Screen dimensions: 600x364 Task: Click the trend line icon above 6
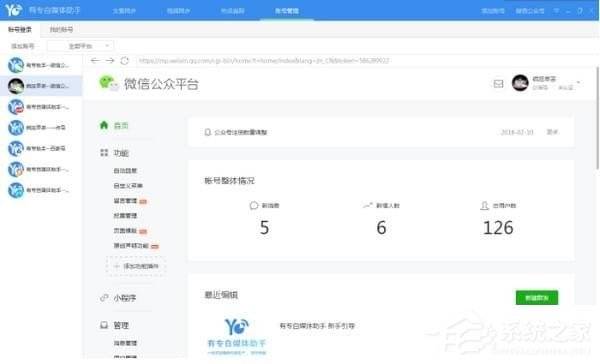tap(367, 206)
